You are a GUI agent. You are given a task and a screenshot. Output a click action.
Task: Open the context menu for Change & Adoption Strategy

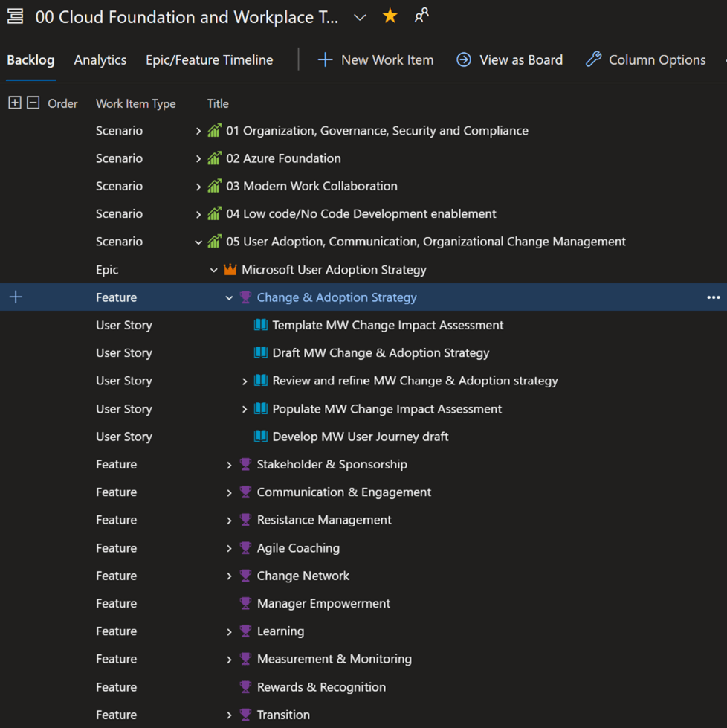click(x=713, y=297)
